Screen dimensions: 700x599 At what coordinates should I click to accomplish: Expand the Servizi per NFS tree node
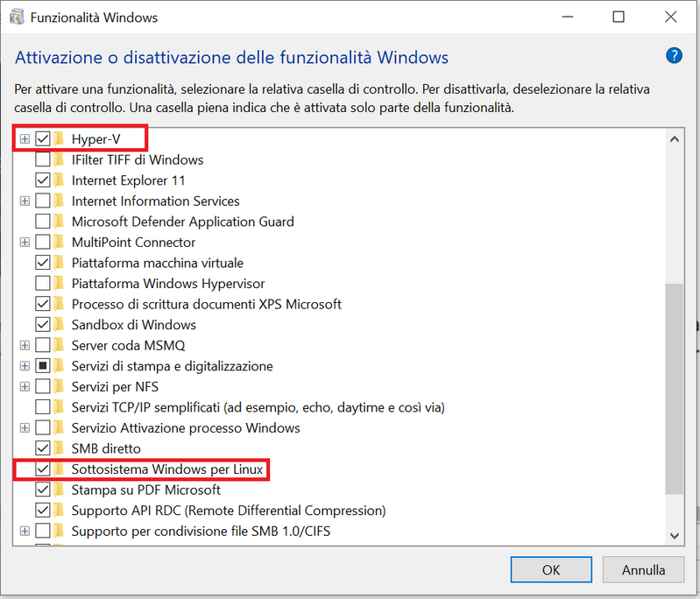point(25,386)
